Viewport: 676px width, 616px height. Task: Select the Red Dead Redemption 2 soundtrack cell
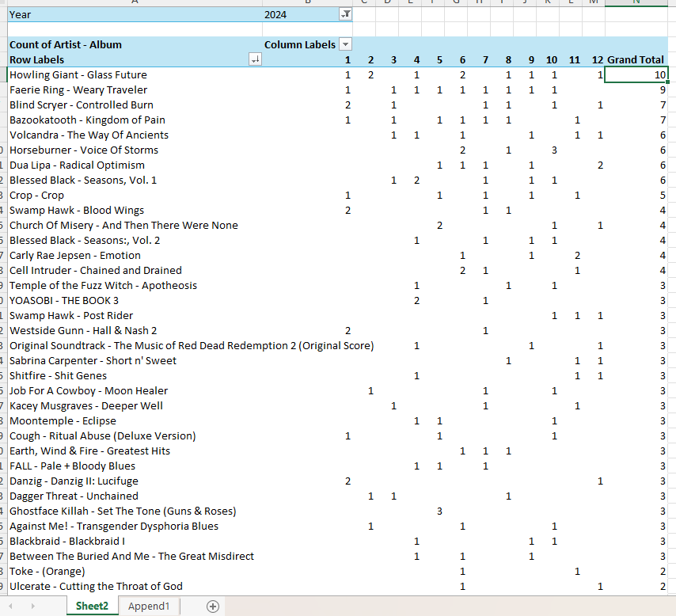tap(135, 345)
